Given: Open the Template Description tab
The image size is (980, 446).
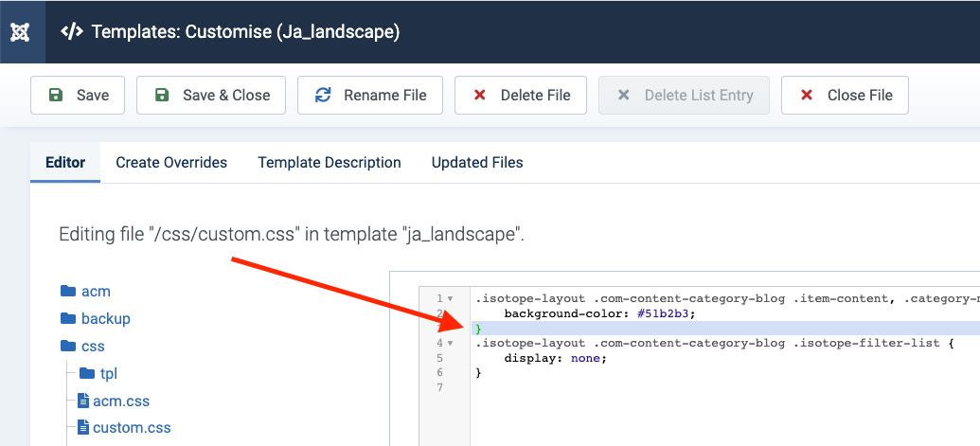Looking at the screenshot, I should tap(330, 162).
